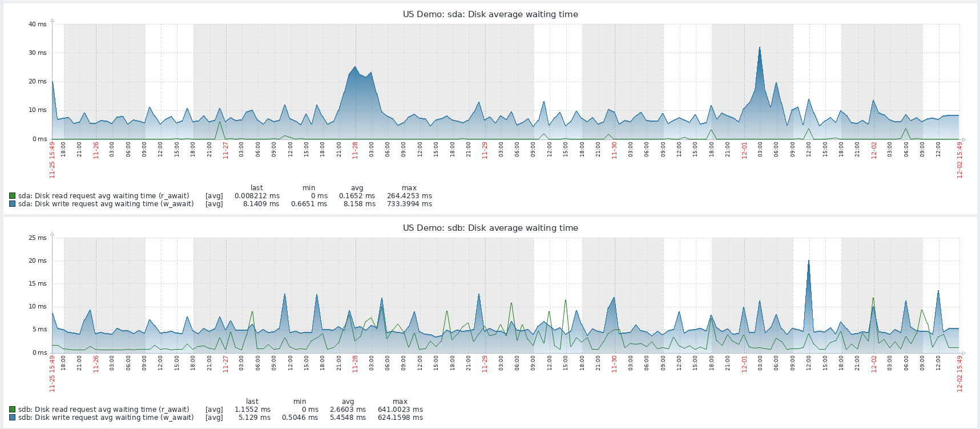Click the sda max value 733.3994 ms
The image size is (980, 429).
pyautogui.click(x=409, y=204)
